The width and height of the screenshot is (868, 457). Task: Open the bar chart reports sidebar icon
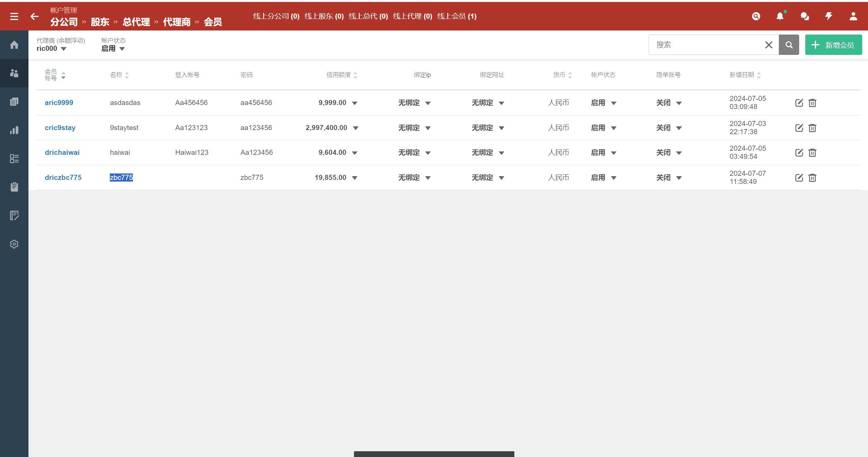click(x=14, y=130)
